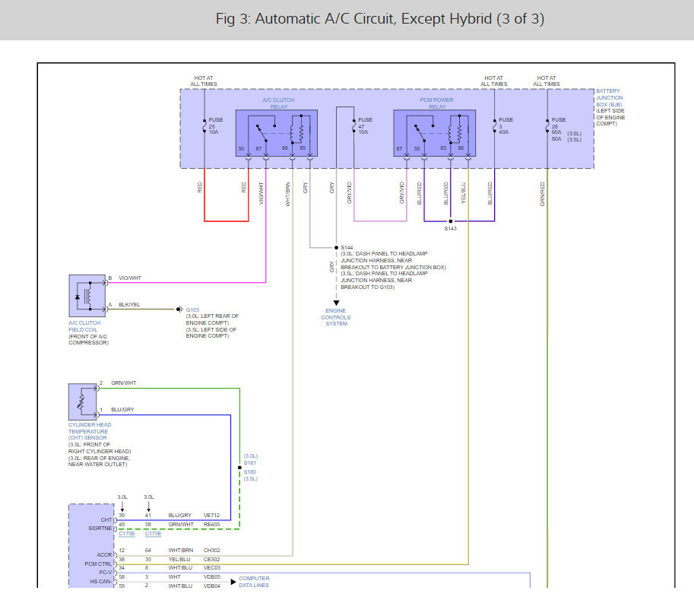Select circuit code 'VDB05'
The image size is (694, 616).
tap(211, 577)
